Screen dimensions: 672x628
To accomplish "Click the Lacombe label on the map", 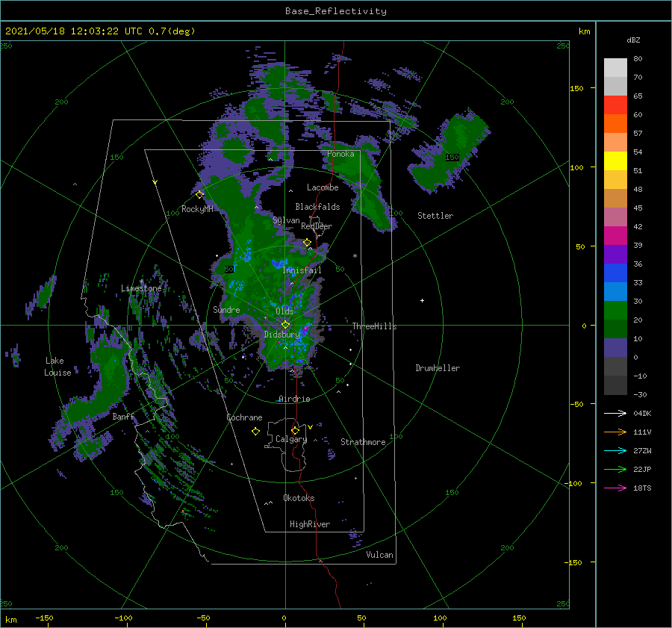I will point(323,187).
